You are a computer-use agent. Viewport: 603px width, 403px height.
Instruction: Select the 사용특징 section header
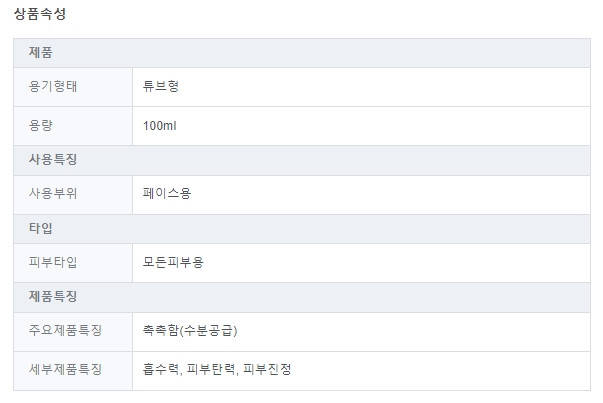pyautogui.click(x=53, y=160)
